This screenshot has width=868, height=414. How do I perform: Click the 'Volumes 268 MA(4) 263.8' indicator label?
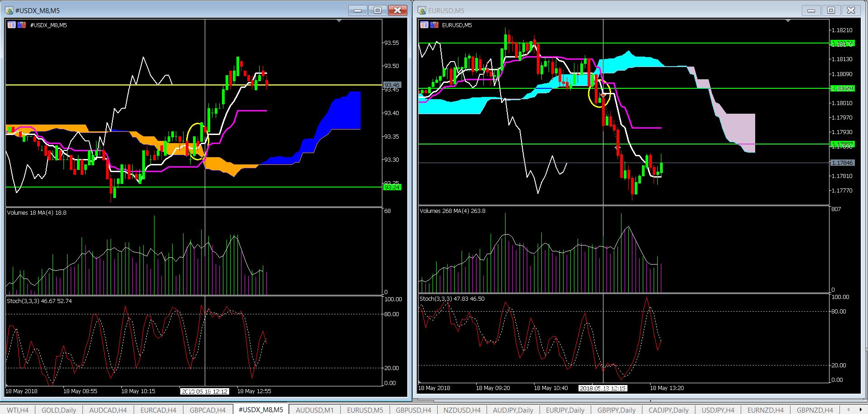point(453,211)
